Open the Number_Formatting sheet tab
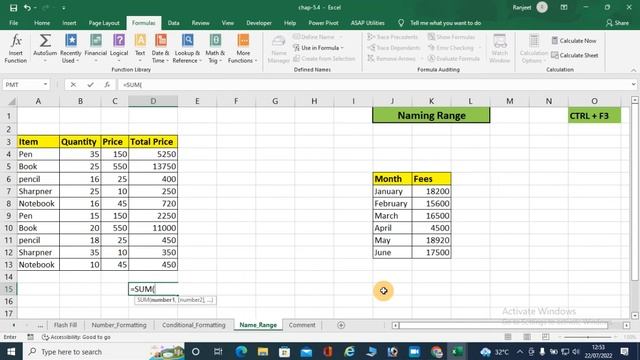 [x=119, y=325]
